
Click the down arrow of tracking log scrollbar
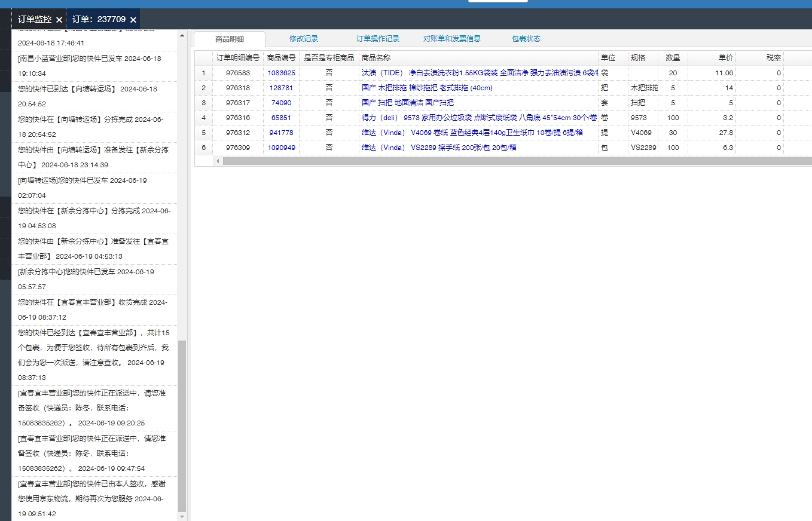coord(182,516)
